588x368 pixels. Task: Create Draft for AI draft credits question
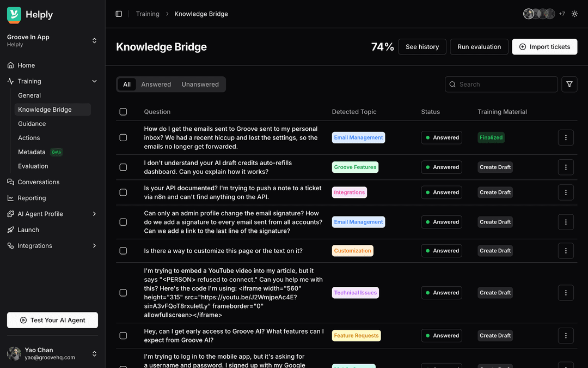(x=495, y=167)
